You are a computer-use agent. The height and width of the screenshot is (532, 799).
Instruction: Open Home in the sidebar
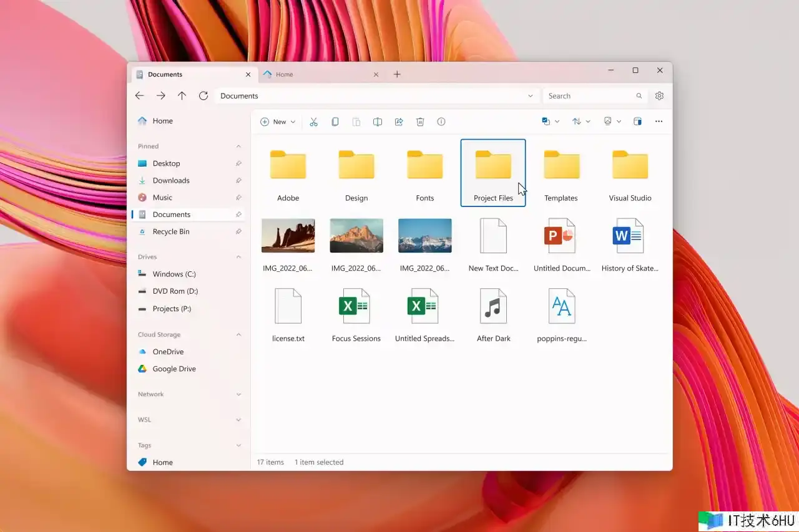click(x=189, y=121)
